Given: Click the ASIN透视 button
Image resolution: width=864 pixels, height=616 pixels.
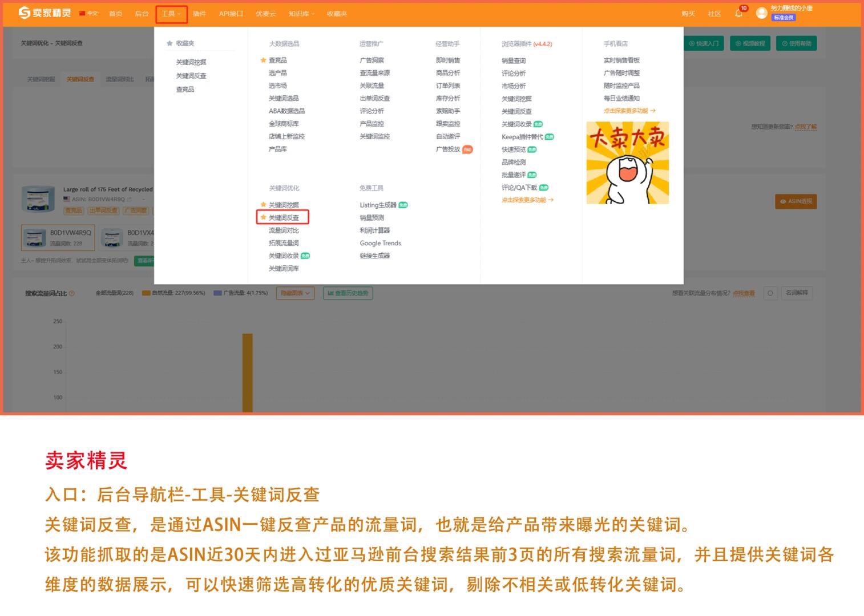Looking at the screenshot, I should (796, 201).
